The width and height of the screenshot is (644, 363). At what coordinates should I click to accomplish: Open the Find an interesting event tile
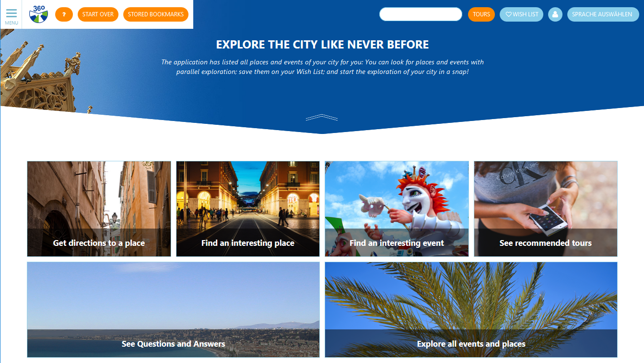pyautogui.click(x=397, y=209)
